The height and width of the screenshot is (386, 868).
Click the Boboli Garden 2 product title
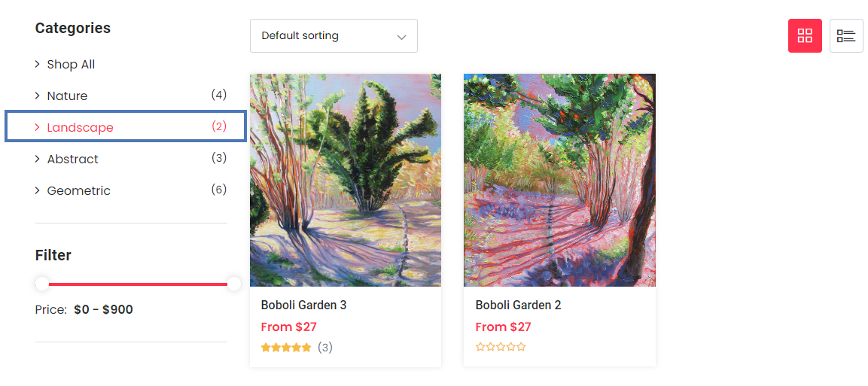[x=518, y=305]
